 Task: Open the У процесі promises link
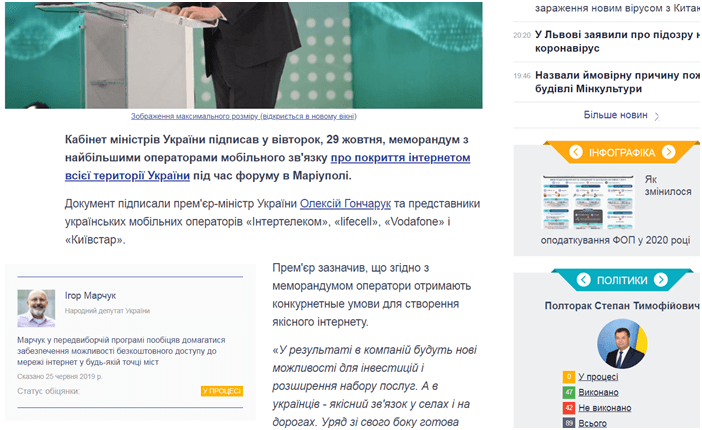(x=598, y=377)
